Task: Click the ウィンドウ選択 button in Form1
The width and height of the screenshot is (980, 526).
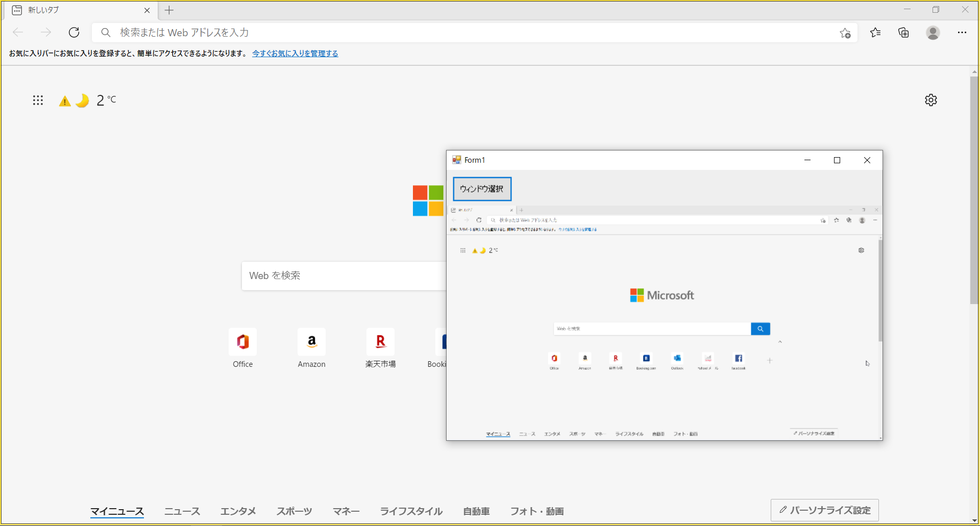Action: click(x=482, y=189)
